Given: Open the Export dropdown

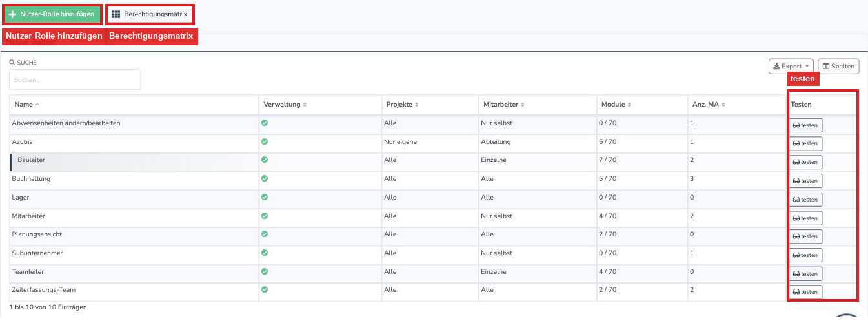Looking at the screenshot, I should pyautogui.click(x=791, y=66).
